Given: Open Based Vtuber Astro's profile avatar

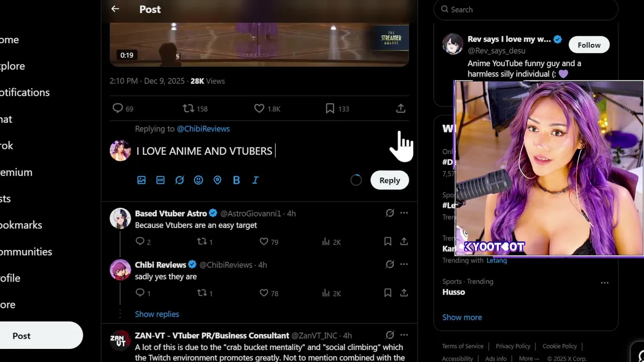Looking at the screenshot, I should click(120, 219).
